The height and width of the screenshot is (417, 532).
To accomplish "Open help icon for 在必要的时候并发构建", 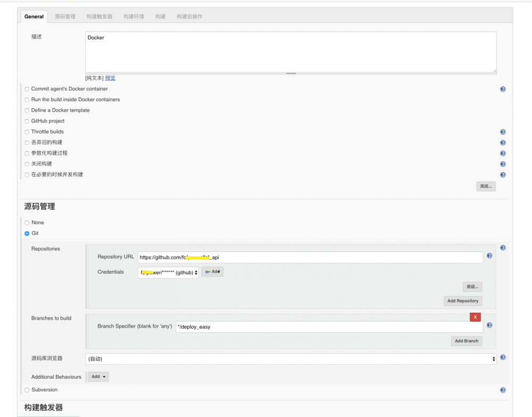I will click(x=503, y=175).
